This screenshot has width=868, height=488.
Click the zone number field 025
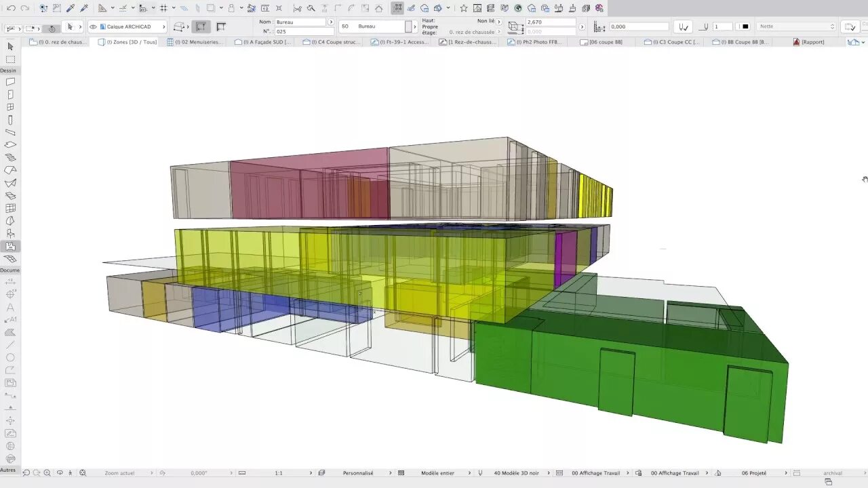coord(300,32)
